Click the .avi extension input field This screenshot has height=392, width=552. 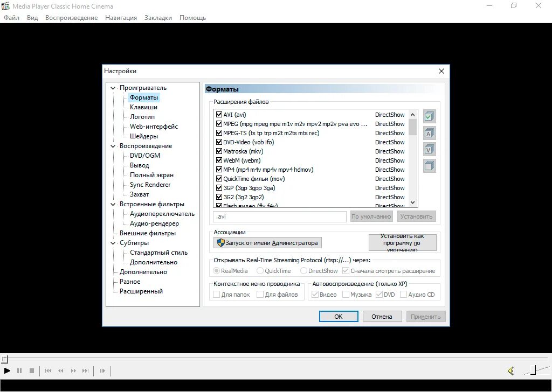[x=280, y=216]
